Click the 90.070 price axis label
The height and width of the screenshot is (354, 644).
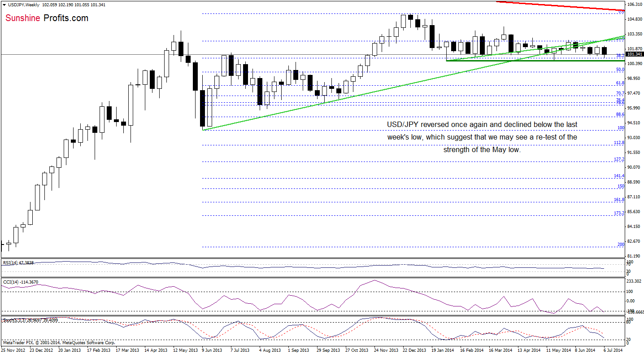(635, 167)
